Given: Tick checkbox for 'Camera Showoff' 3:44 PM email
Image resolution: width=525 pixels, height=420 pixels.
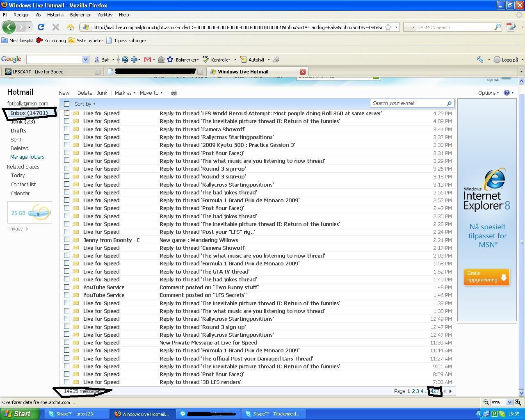Looking at the screenshot, I should [x=66, y=129].
